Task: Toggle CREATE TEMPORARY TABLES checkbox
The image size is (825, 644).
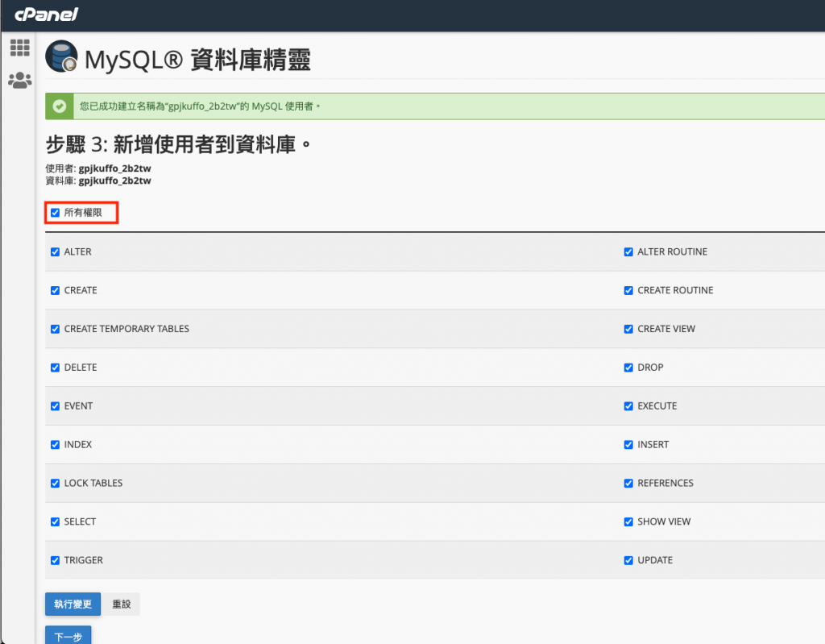Action: pos(56,329)
